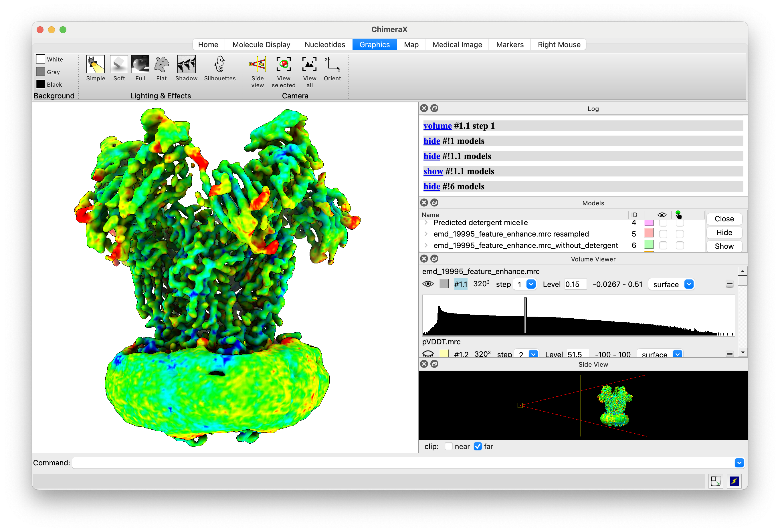
Task: Open step dropdown for volume #1.1
Action: point(530,284)
